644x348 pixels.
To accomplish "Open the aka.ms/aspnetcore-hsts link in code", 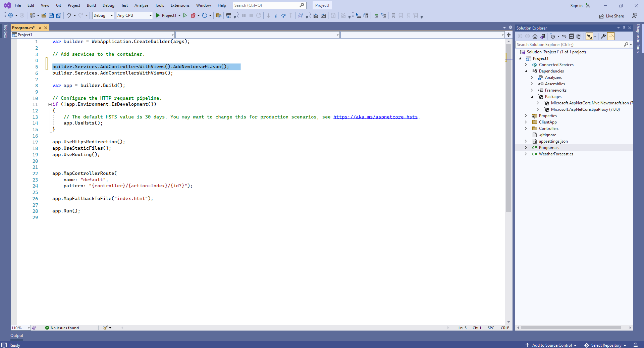I will point(375,117).
